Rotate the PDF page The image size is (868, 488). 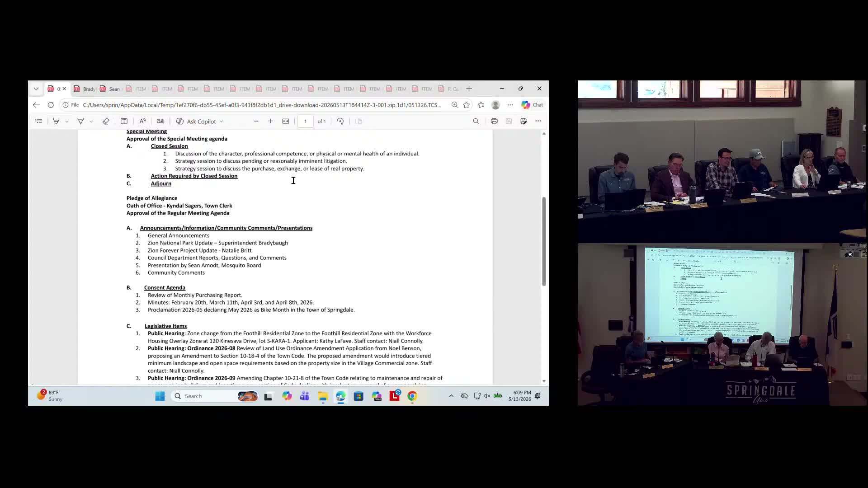[x=340, y=121]
